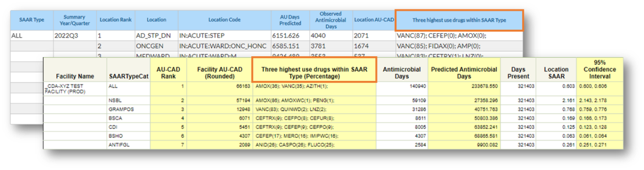The image size is (644, 170).
Task: Click the 2022Q3 quarter cell
Action: coord(66,36)
